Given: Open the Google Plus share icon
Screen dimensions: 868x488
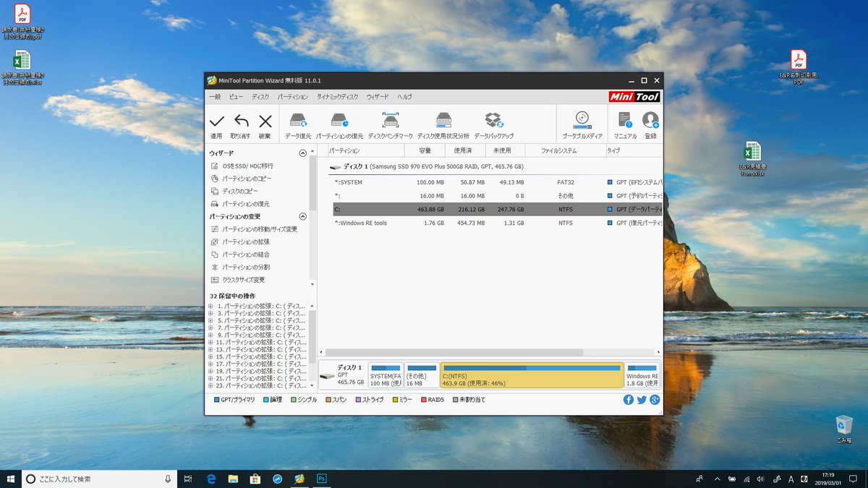Looking at the screenshot, I should click(655, 400).
